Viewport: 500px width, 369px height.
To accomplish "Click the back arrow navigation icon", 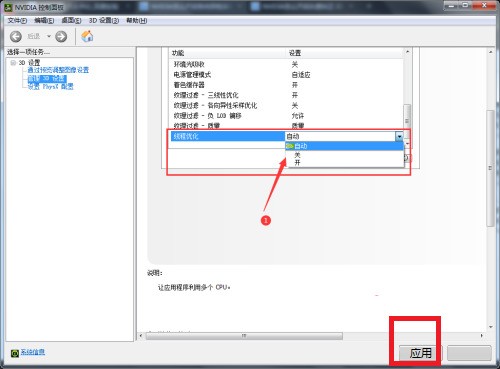I will 16,36.
